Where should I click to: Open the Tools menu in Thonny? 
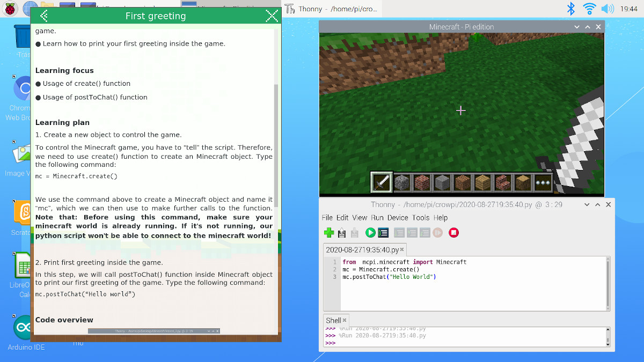[421, 218]
